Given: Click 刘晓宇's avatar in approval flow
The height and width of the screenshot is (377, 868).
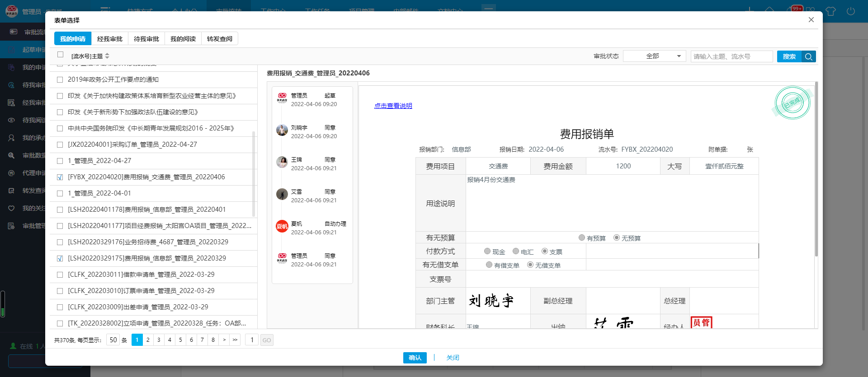Looking at the screenshot, I should coord(282,130).
